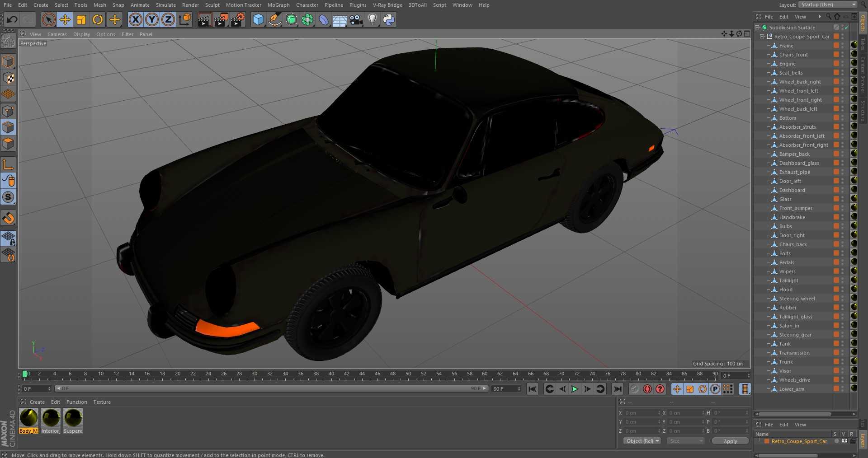Click Frame object layer color swatch
Image resolution: width=868 pixels, height=458 pixels.
[x=836, y=46]
